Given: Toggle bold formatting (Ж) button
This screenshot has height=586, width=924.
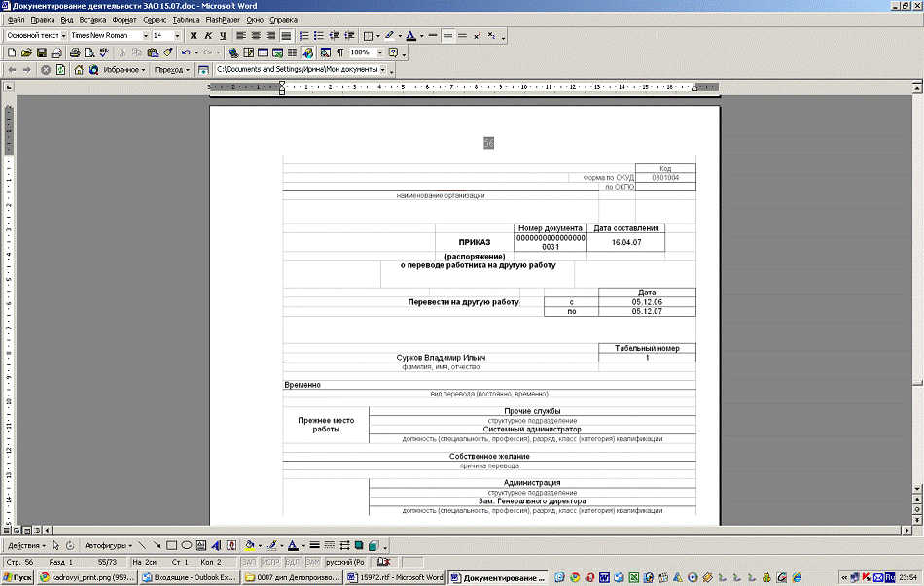Looking at the screenshot, I should click(x=194, y=36).
